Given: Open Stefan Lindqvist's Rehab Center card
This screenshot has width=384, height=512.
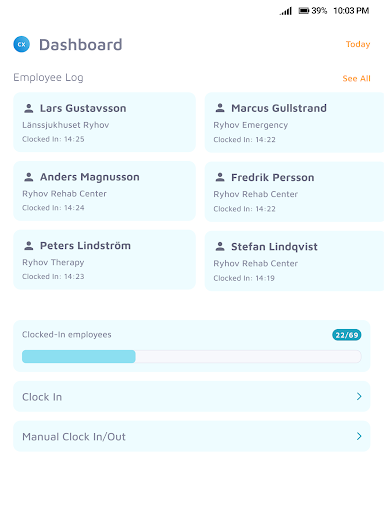Looking at the screenshot, I should (294, 261).
